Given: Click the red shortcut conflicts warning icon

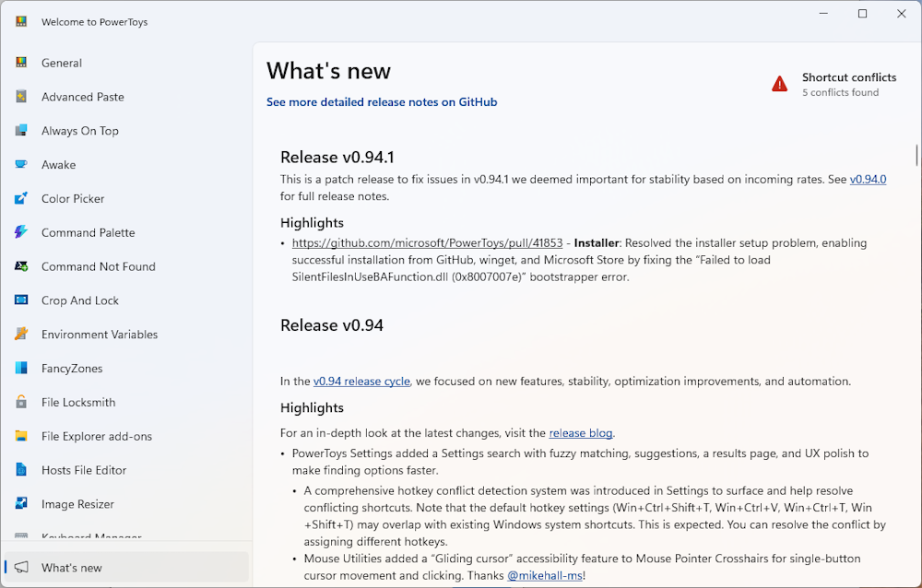Looking at the screenshot, I should pos(780,84).
